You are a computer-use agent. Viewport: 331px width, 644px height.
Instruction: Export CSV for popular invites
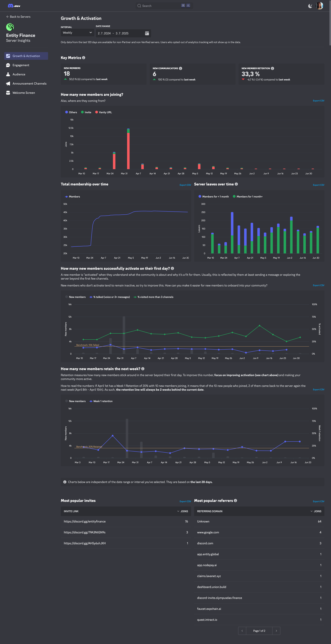(x=185, y=501)
